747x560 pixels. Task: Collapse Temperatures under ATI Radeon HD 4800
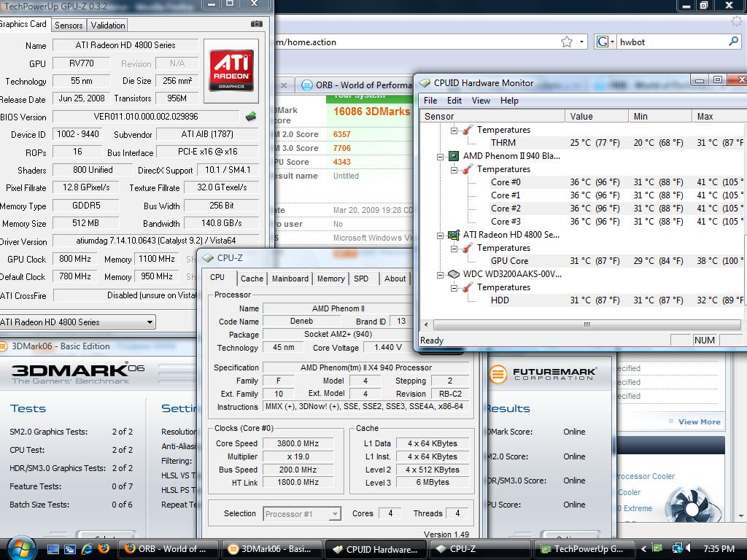(x=454, y=248)
